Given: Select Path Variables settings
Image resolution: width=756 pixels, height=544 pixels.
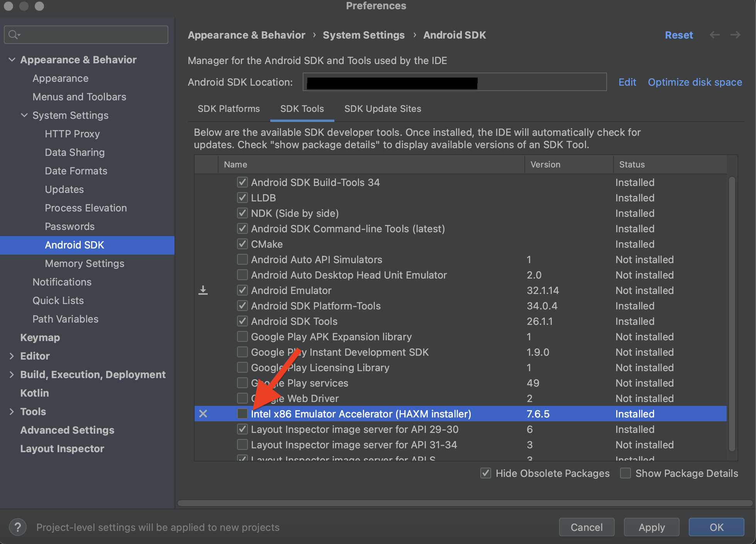Looking at the screenshot, I should click(65, 319).
